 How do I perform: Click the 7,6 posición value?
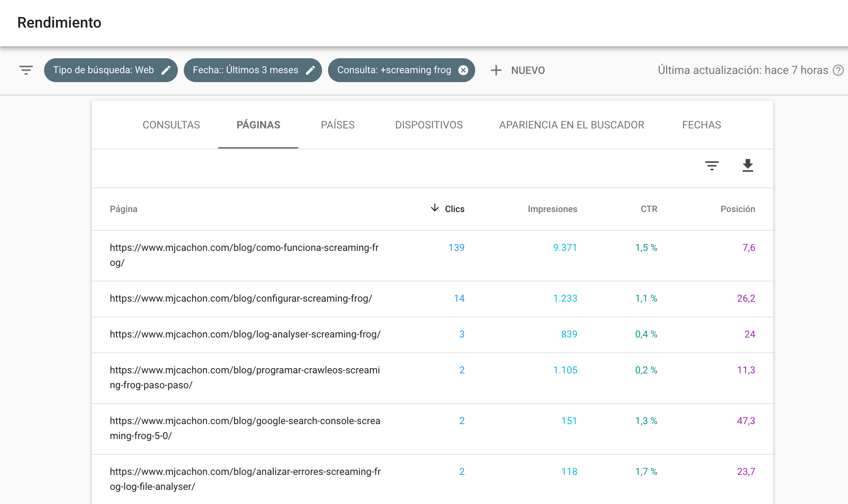749,248
